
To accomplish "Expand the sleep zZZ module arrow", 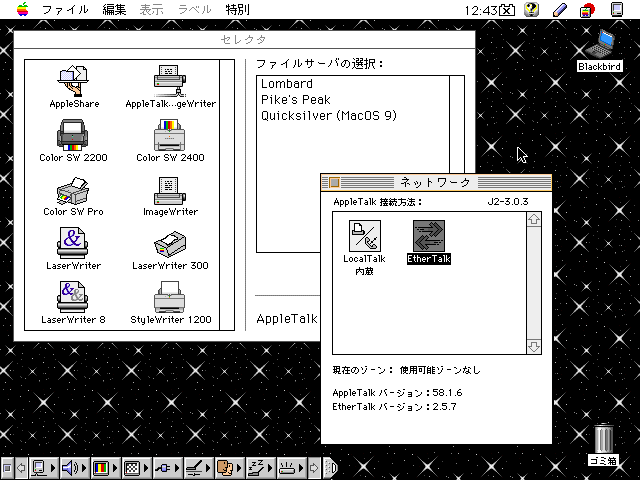I will click(271, 468).
